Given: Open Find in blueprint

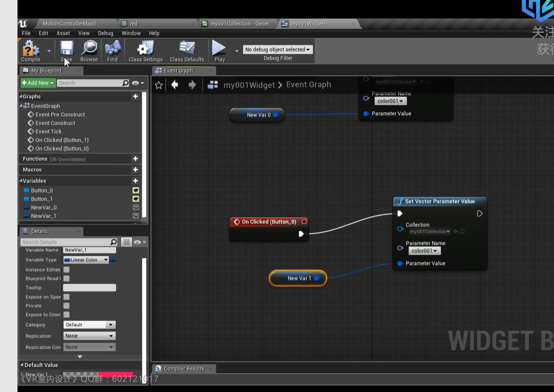Looking at the screenshot, I should 112,51.
